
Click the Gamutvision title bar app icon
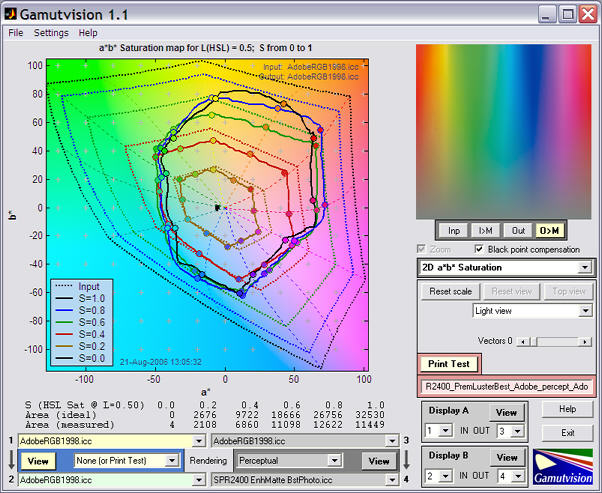tap(13, 13)
